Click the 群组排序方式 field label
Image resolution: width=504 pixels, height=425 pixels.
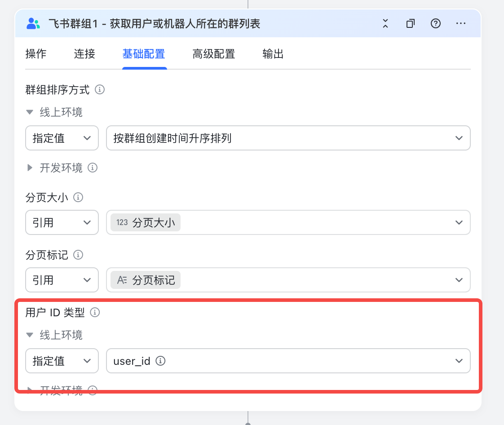point(57,89)
